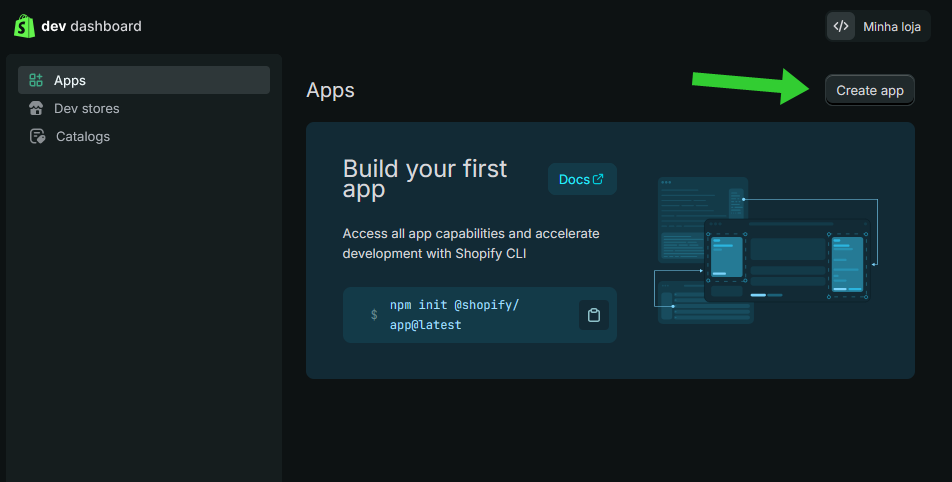The width and height of the screenshot is (952, 482).
Task: Go to the Catalogs section
Action: click(x=82, y=136)
